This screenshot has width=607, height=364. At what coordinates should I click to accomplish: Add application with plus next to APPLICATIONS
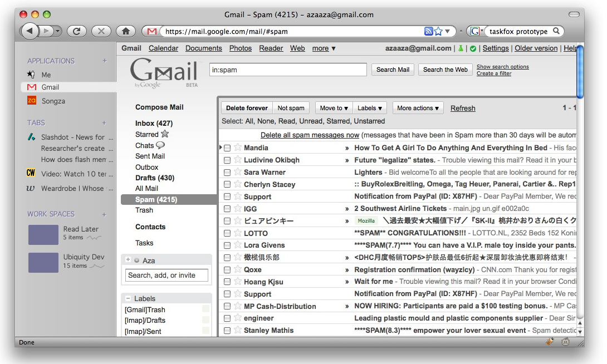[105, 61]
